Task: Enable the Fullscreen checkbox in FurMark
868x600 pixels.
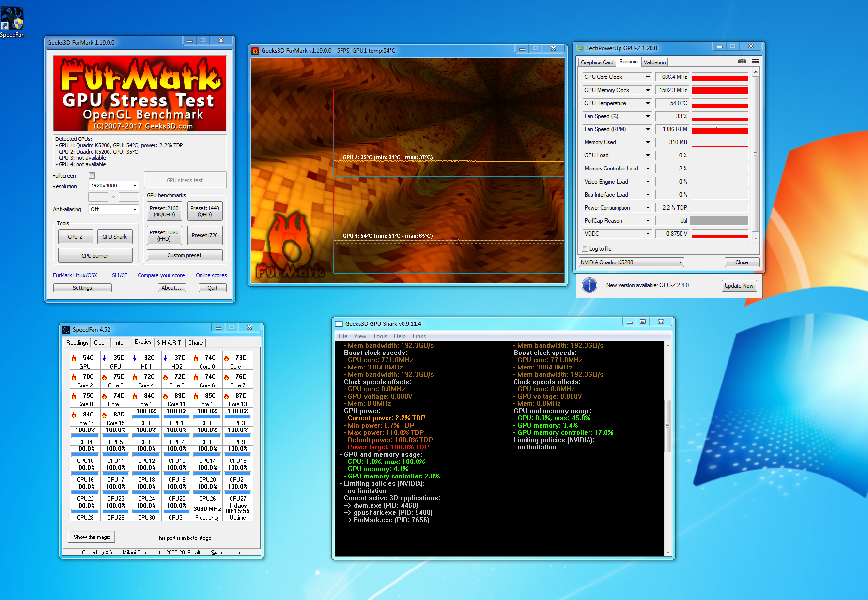Action: [92, 176]
